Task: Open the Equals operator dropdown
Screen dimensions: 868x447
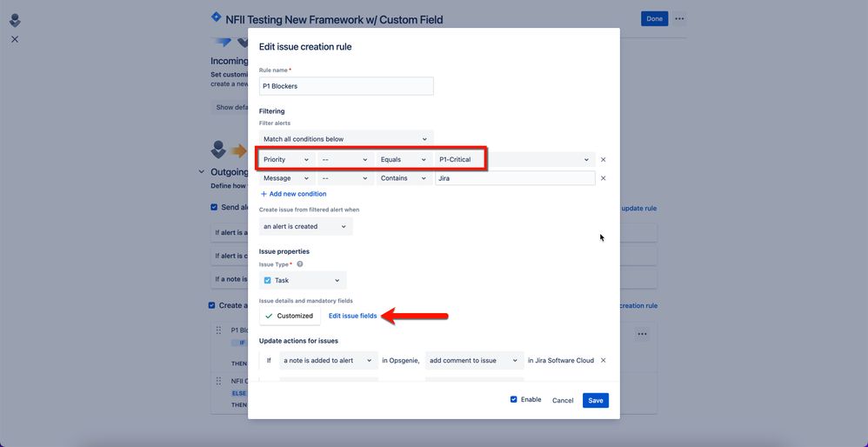Action: [x=404, y=160]
